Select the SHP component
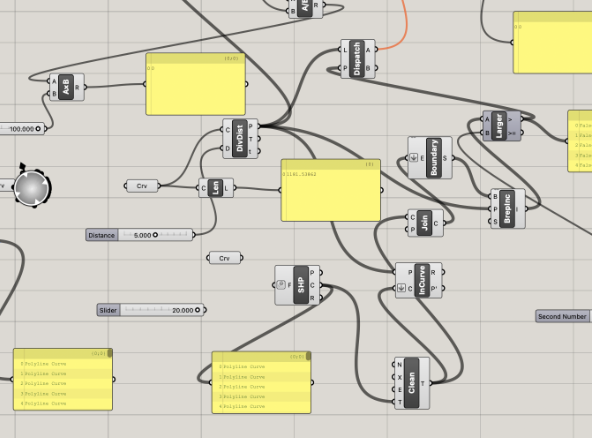 point(297,285)
